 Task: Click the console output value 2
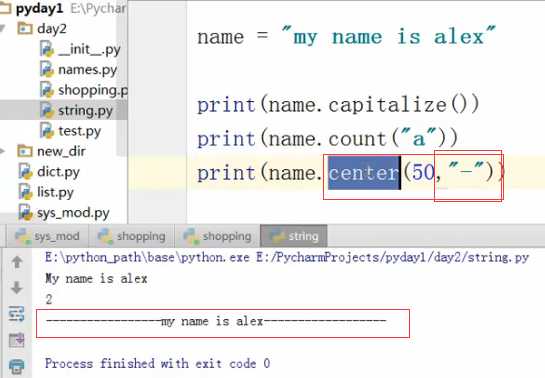pyautogui.click(x=49, y=299)
